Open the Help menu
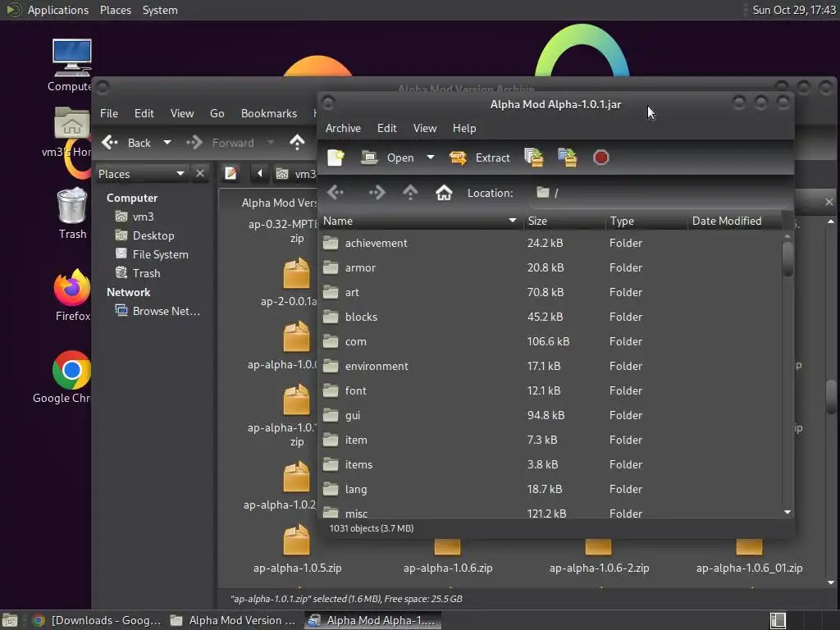The width and height of the screenshot is (840, 630). pos(464,128)
